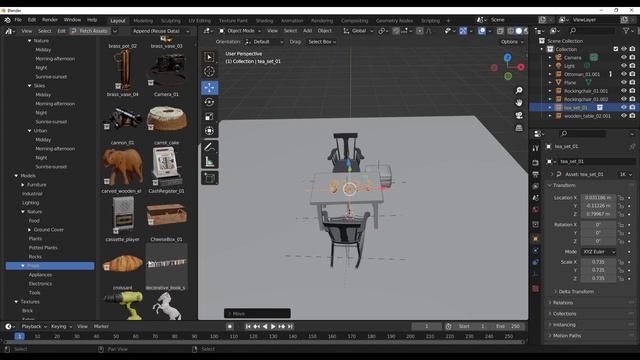Image resolution: width=640 pixels, height=360 pixels.
Task: Select the Select Box tool in toolbar
Action: (209, 57)
